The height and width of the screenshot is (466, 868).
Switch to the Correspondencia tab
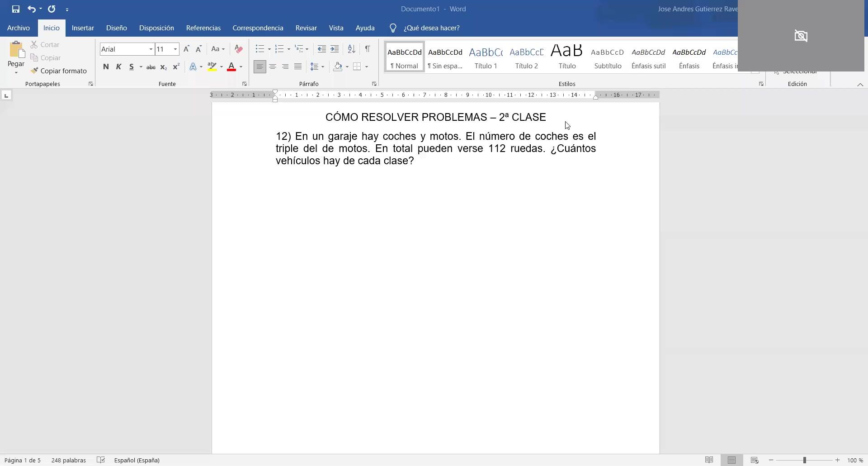pos(258,28)
